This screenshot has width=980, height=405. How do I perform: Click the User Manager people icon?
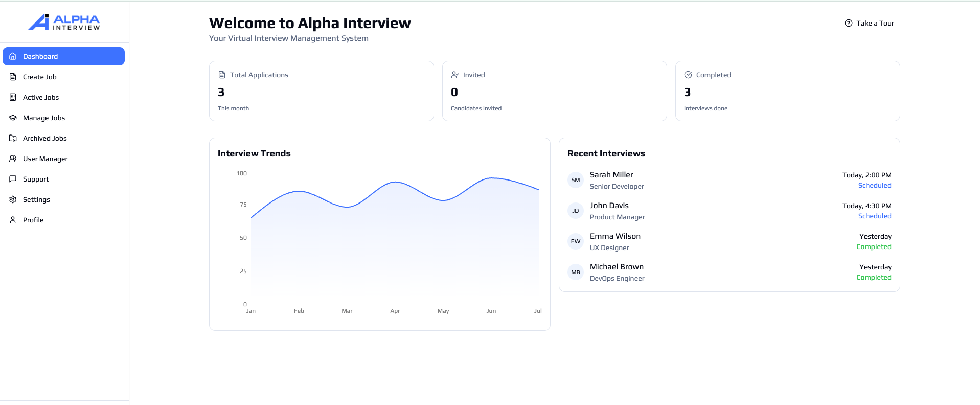pos(13,159)
